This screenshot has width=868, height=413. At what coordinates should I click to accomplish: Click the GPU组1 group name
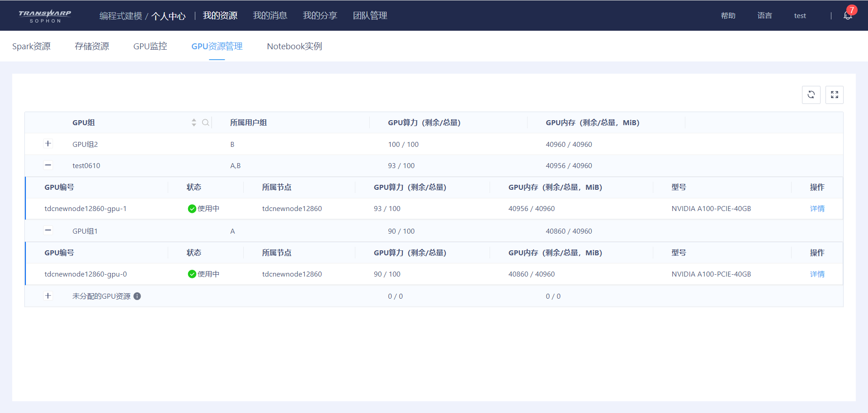(x=85, y=231)
